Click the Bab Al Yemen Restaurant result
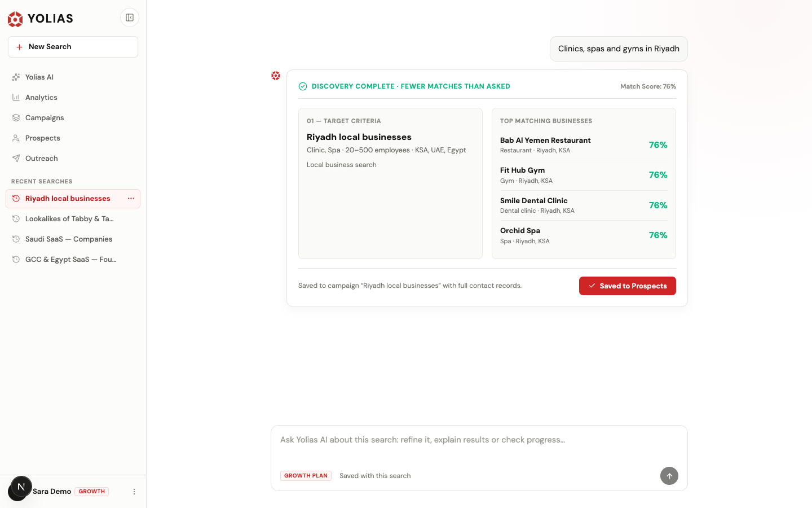Screen dimensions: 812x508 (x=584, y=145)
